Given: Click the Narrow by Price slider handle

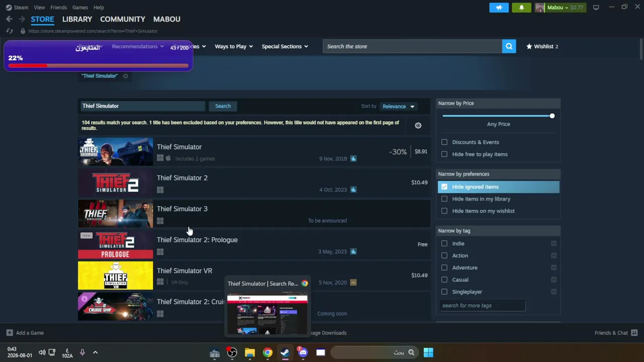Looking at the screenshot, I should coord(552,116).
